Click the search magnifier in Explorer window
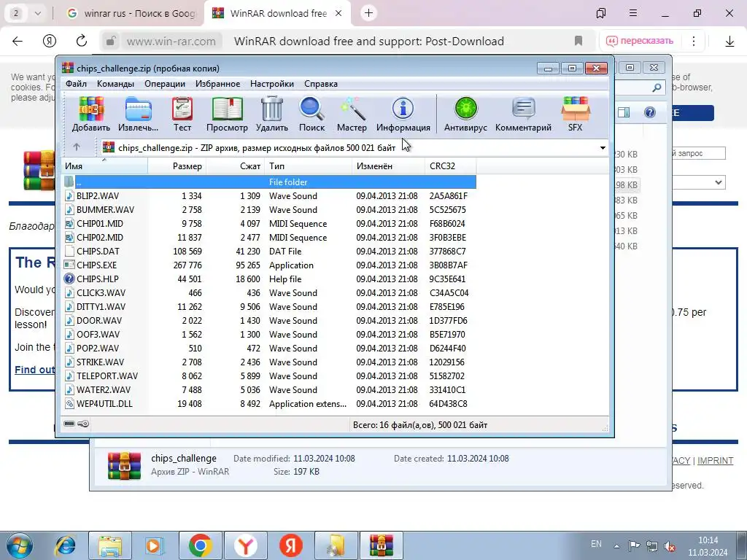This screenshot has width=747, height=560. tap(657, 87)
